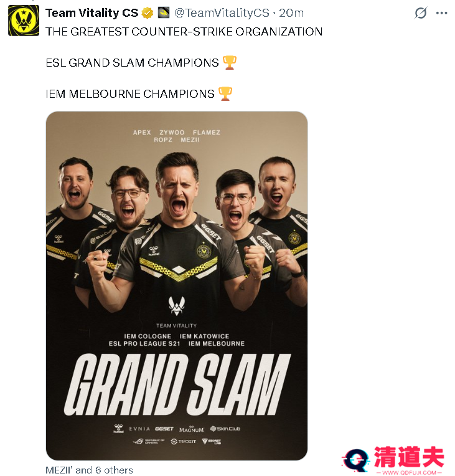Click the SkinClub sponsor logo at the bottom of the poster
Viewport: 455px width, 476px height.
point(225,429)
